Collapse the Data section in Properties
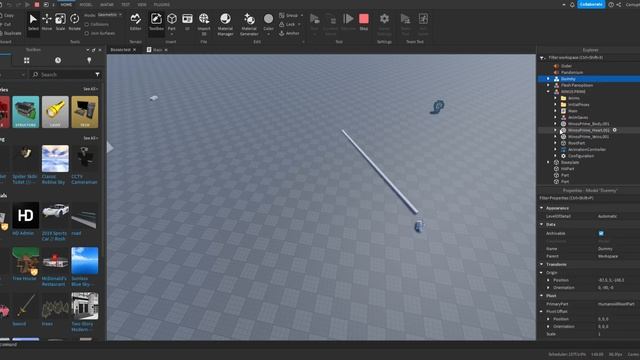Screen dimensions: 640x360 tap(542, 224)
